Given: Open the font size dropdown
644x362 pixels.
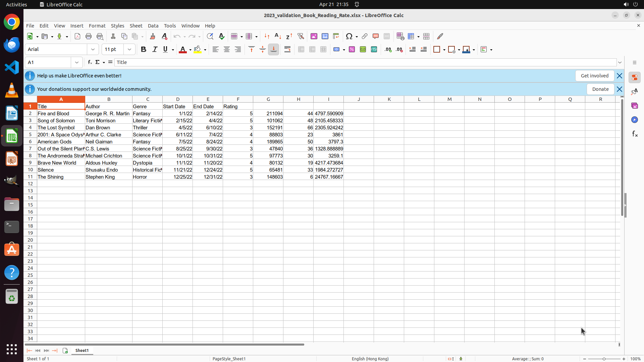Looking at the screenshot, I should [x=129, y=49].
